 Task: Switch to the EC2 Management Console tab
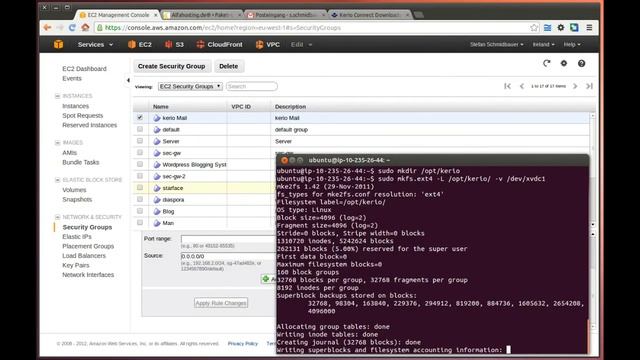118,15
